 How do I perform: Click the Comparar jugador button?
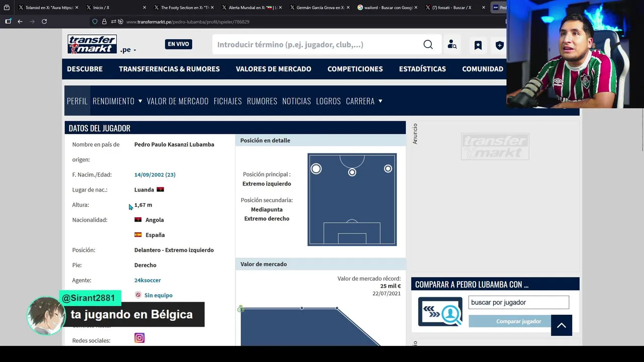(519, 321)
